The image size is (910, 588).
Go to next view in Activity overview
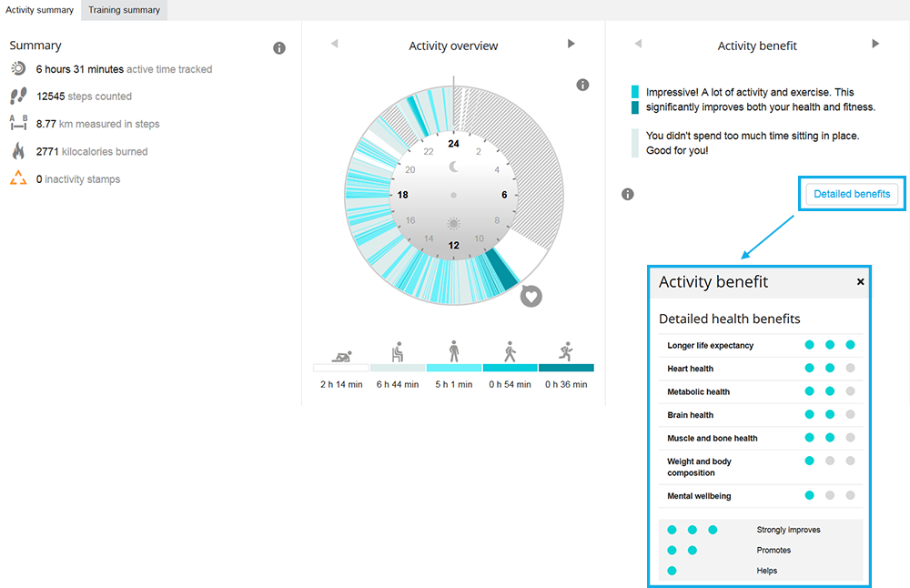571,44
